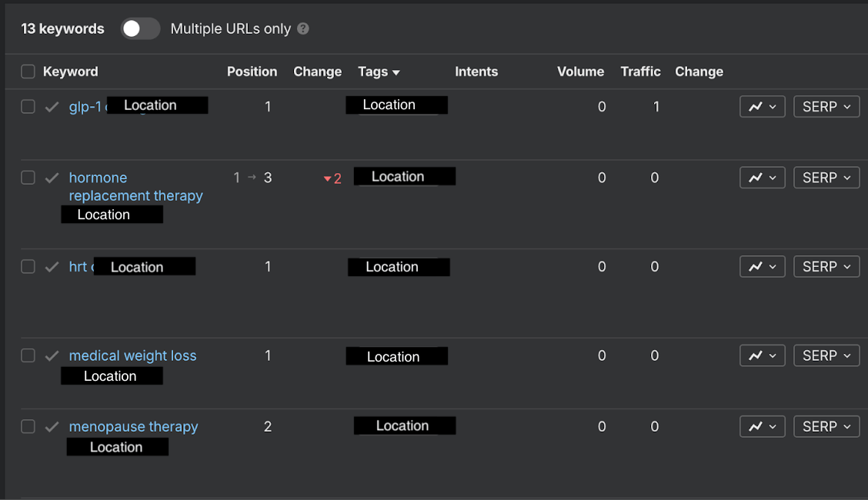This screenshot has width=868, height=500.
Task: Open the SERP dropdown for menopause therapy
Action: 826,427
